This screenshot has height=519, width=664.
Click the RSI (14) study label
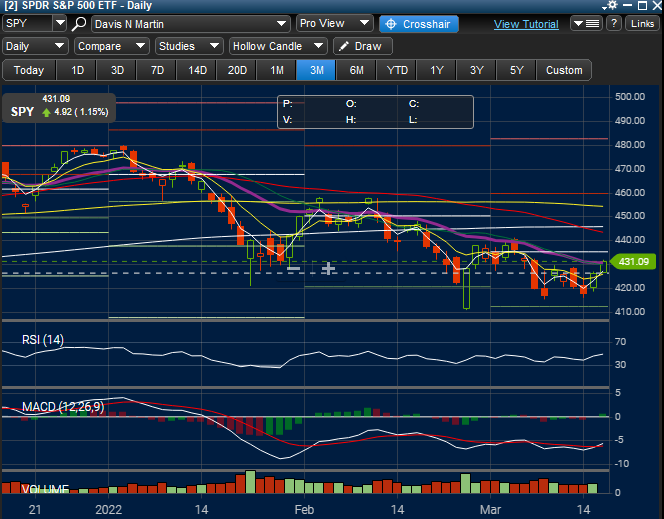pos(43,340)
